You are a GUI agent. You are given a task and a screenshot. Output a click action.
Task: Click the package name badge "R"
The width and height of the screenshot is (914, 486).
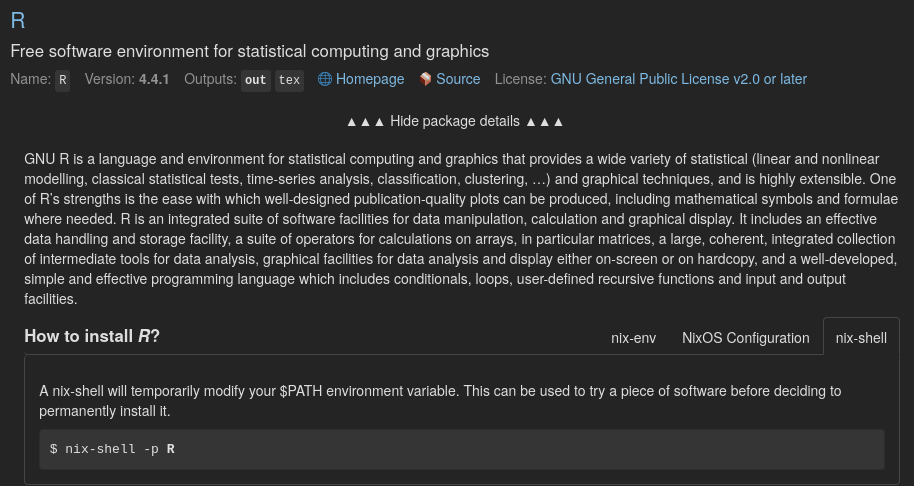pos(63,80)
